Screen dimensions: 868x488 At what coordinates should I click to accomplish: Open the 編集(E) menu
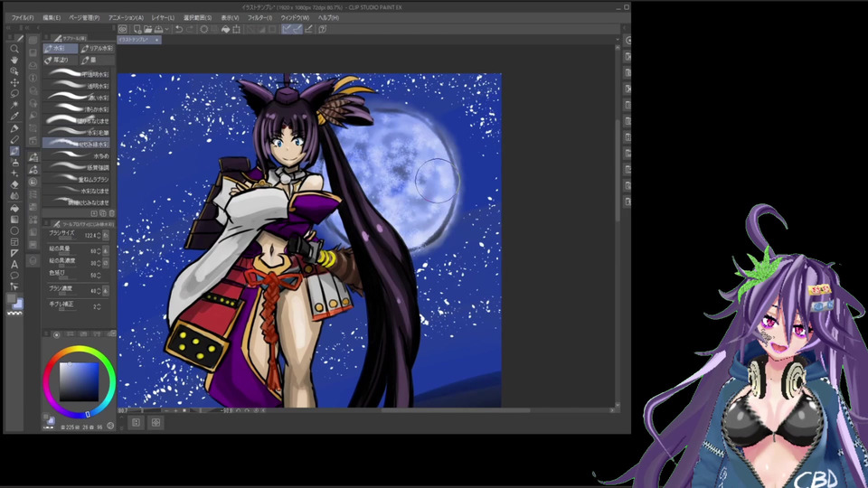pos(52,18)
